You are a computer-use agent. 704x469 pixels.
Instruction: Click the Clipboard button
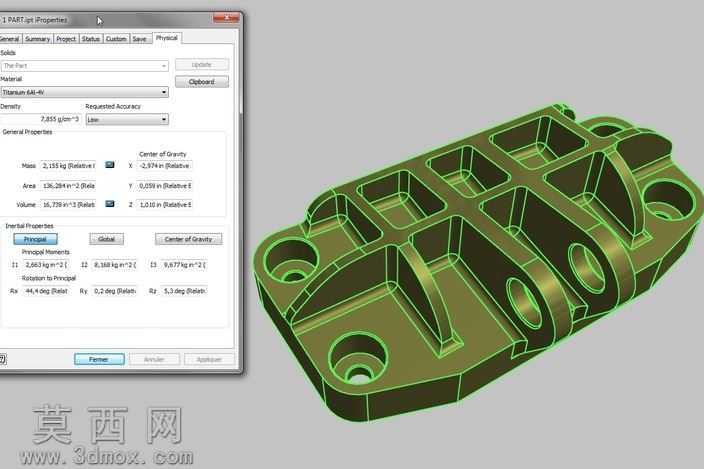(x=202, y=82)
